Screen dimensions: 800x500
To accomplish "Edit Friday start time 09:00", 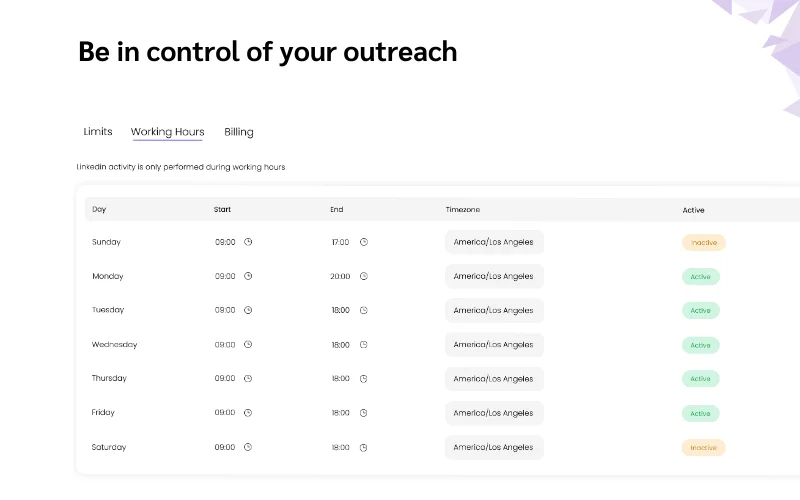I will pos(225,412).
